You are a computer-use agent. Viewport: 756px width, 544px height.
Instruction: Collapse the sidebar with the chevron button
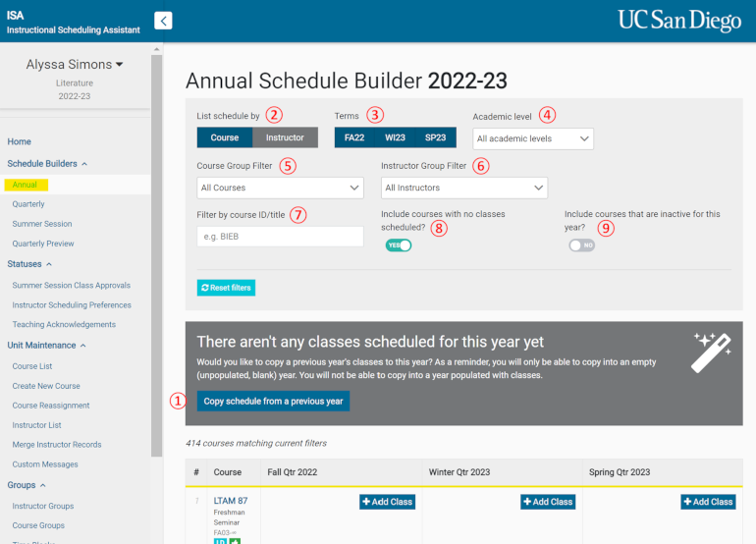[x=164, y=21]
